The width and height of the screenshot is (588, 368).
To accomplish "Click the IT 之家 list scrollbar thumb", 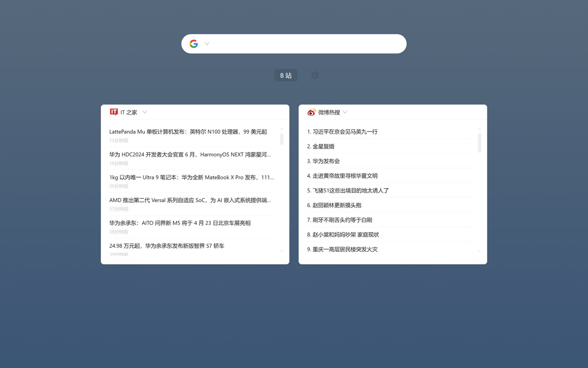I will (282, 139).
